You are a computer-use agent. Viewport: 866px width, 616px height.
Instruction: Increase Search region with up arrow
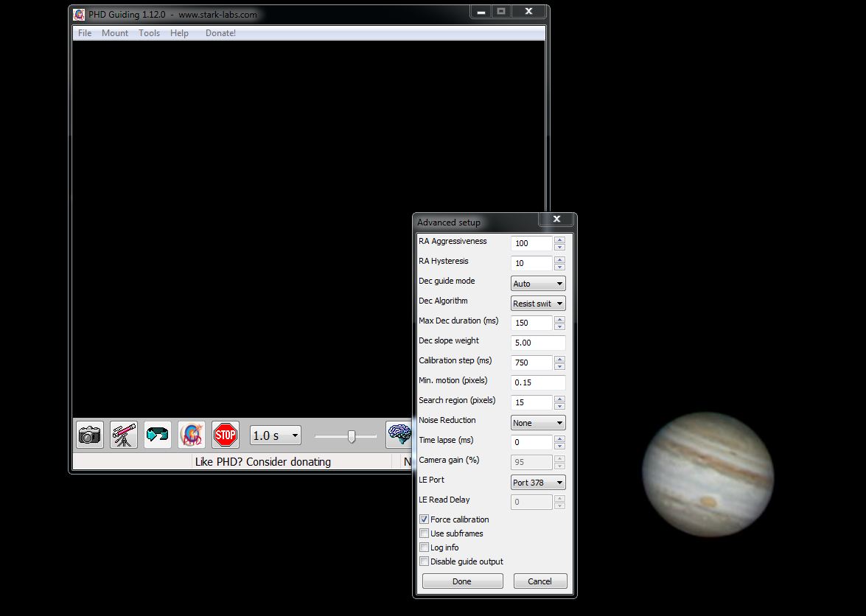pos(559,399)
